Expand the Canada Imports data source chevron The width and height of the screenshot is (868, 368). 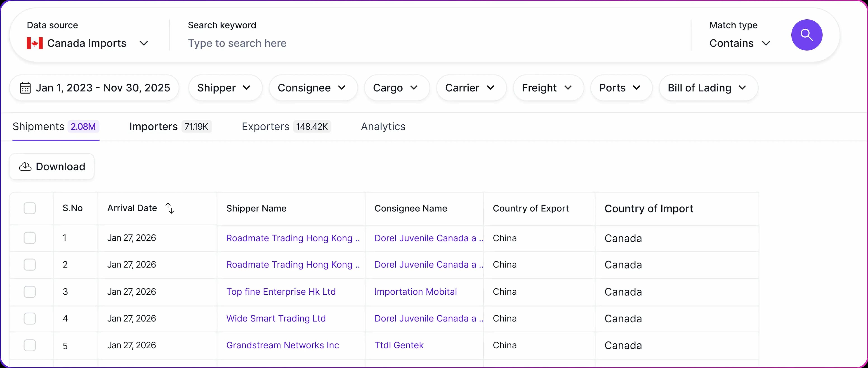click(144, 43)
